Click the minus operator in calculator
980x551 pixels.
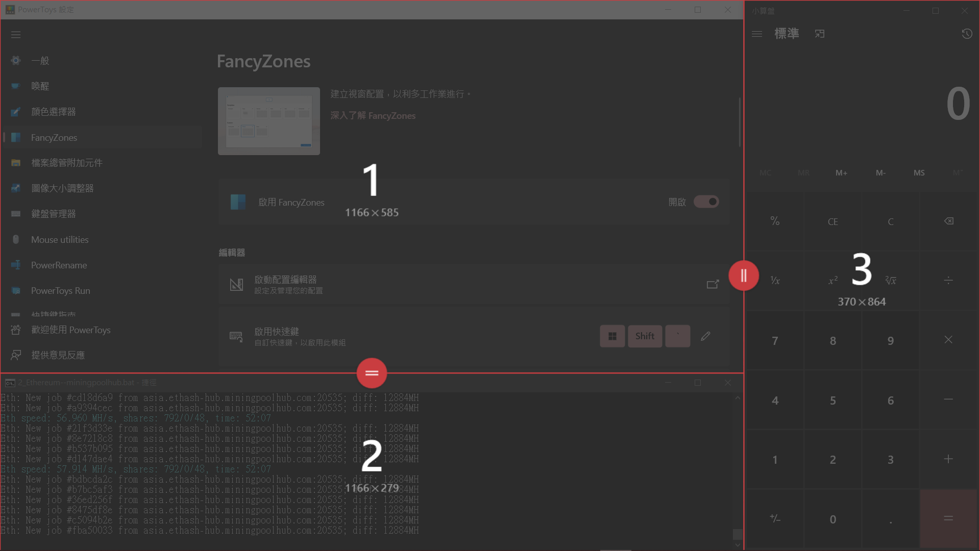pos(948,399)
